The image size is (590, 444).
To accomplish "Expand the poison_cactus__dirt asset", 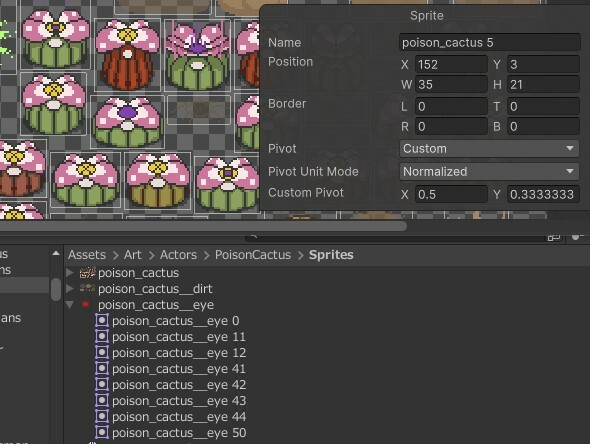I will (x=70, y=289).
